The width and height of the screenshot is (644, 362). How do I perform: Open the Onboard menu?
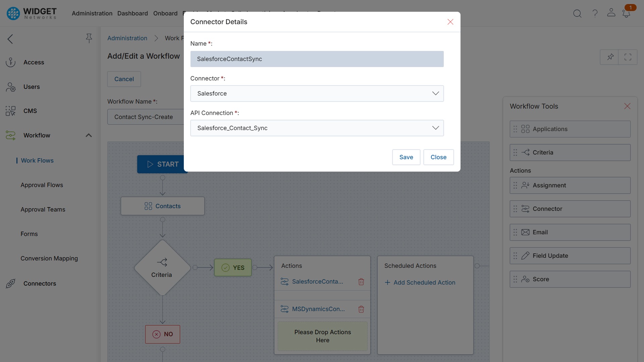pos(165,13)
